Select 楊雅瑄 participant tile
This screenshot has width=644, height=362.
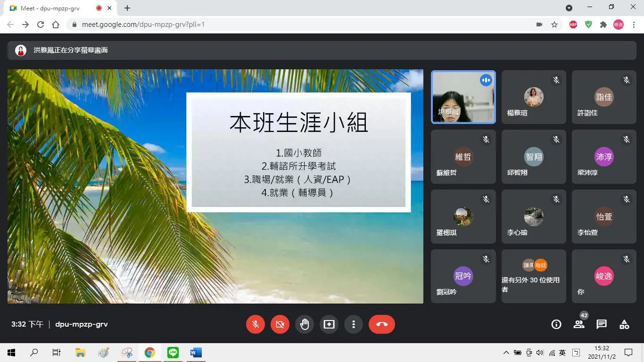coord(534,97)
